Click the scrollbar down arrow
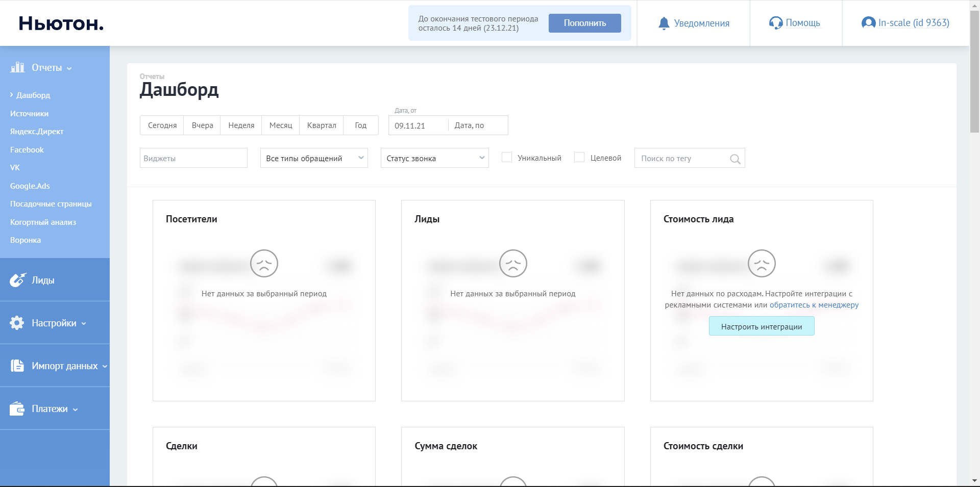 pyautogui.click(x=974, y=480)
